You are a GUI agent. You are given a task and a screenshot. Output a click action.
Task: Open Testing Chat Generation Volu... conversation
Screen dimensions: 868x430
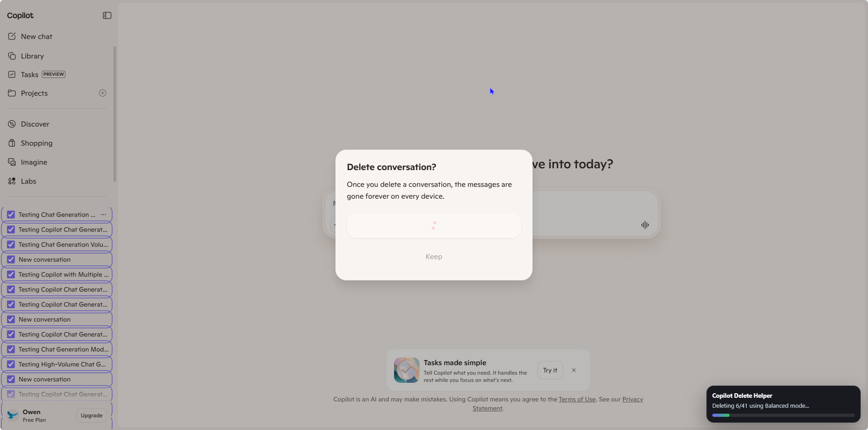pos(64,244)
